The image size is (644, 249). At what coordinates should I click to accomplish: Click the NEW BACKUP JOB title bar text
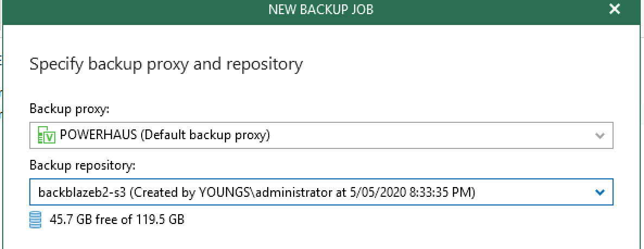click(x=321, y=9)
